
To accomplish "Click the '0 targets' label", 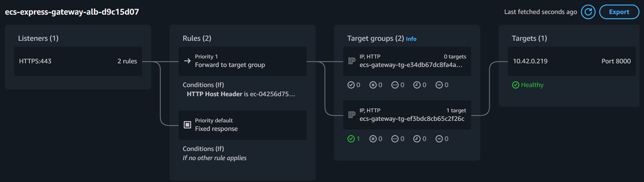I will (x=455, y=57).
